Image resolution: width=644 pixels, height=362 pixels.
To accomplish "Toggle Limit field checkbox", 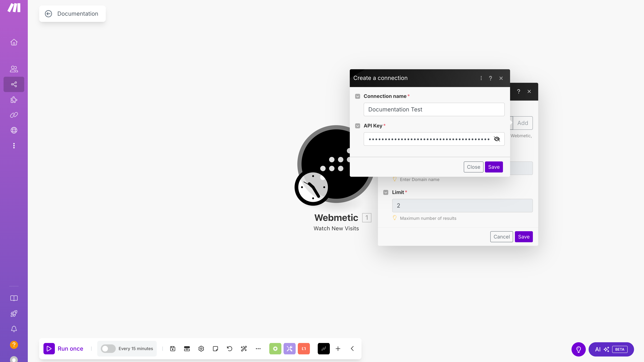I will tap(386, 192).
